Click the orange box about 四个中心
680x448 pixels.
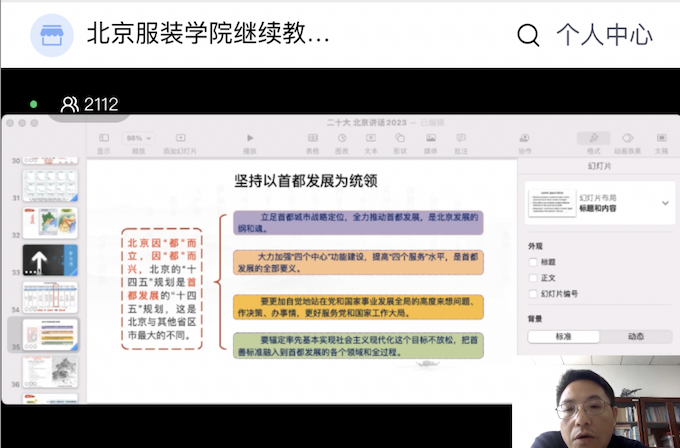pyautogui.click(x=358, y=262)
